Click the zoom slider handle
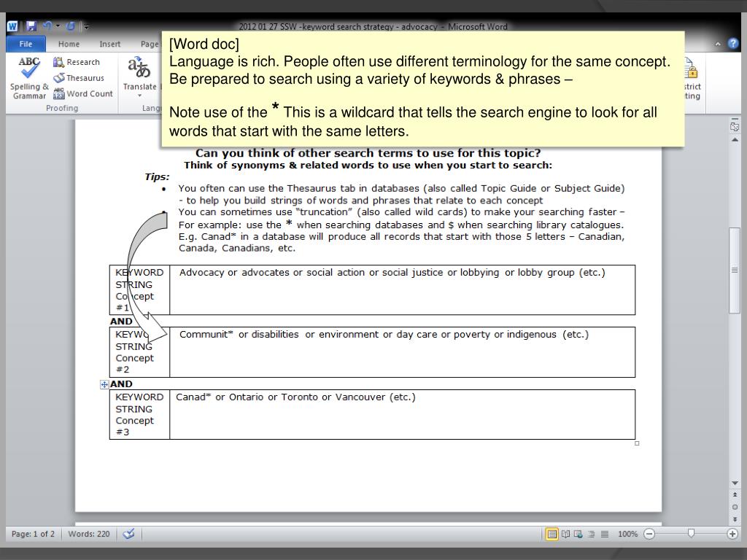 click(691, 533)
